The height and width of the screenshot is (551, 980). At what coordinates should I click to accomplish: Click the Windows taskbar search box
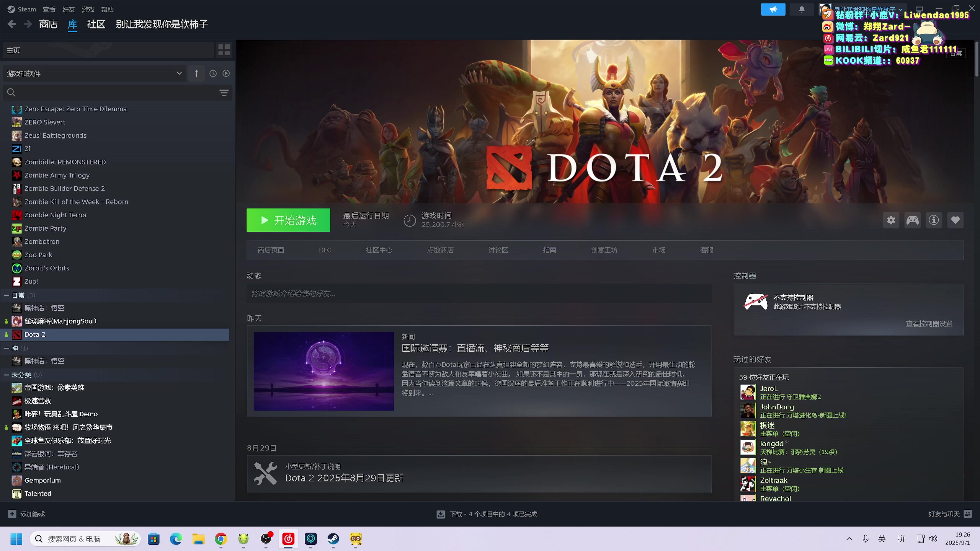(x=85, y=539)
